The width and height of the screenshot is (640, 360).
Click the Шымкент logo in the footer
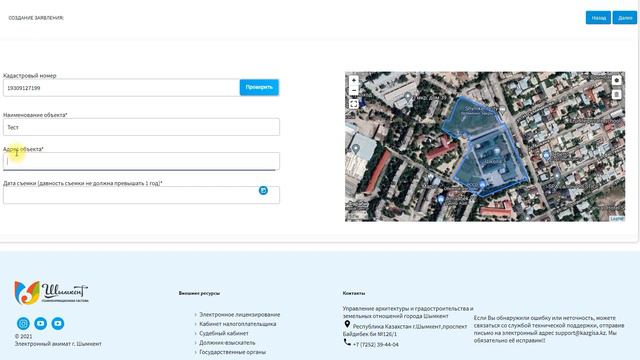tap(51, 293)
